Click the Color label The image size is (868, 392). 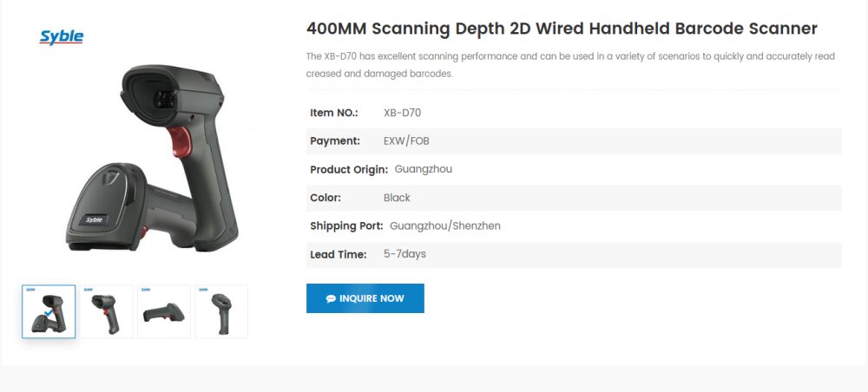[325, 198]
